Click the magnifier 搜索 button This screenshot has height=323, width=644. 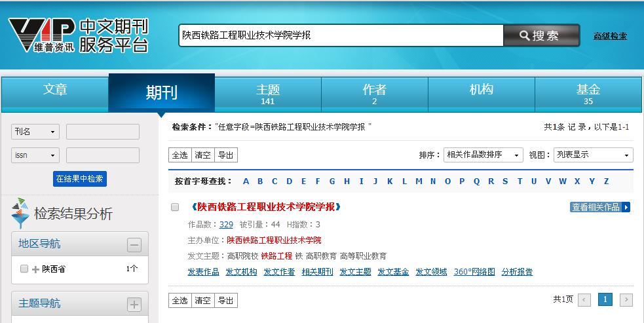pyautogui.click(x=541, y=35)
